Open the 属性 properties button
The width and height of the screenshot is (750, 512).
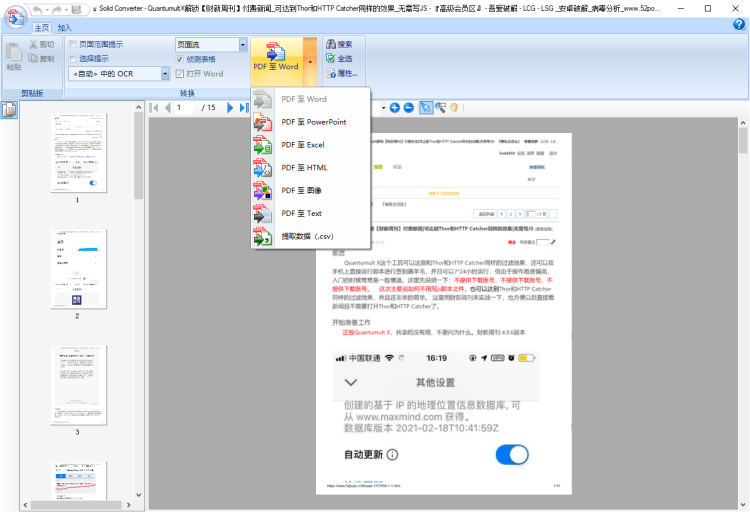(x=342, y=73)
